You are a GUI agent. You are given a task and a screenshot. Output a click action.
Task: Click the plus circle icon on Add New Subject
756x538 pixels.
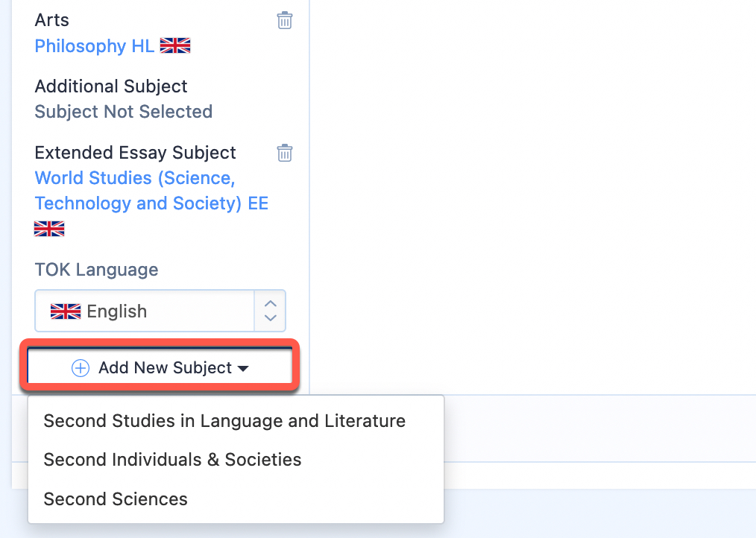tap(81, 368)
